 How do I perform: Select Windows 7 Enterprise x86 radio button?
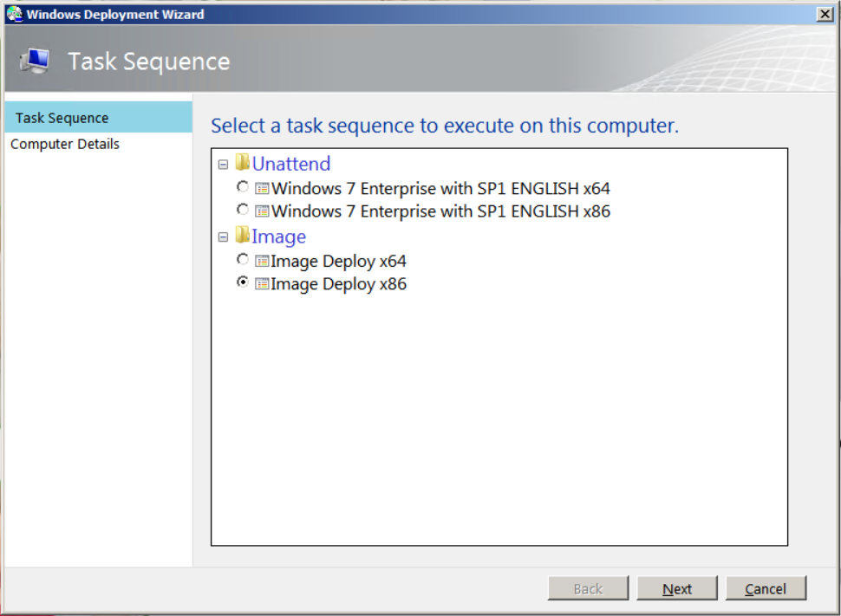(243, 210)
